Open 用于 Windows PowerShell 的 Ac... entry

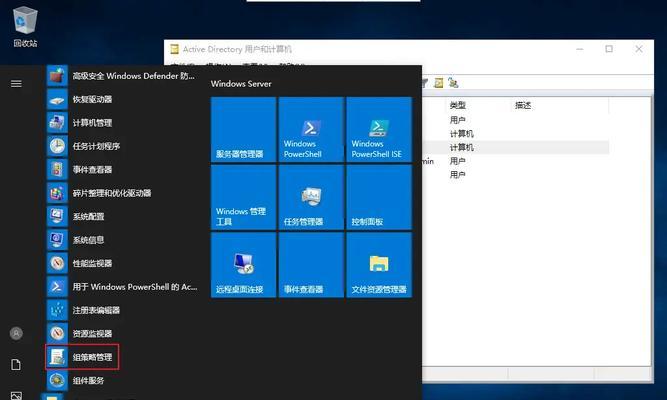122,287
